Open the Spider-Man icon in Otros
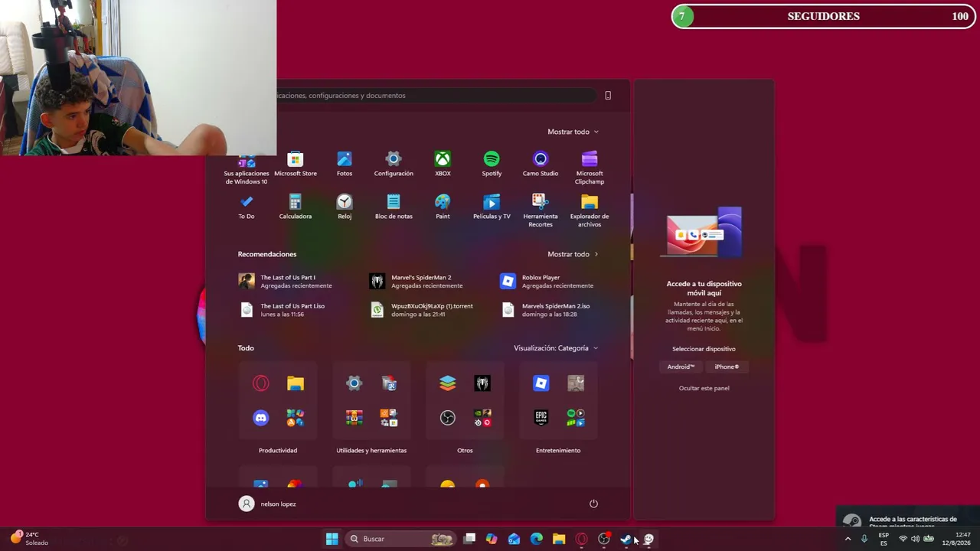980x551 pixels. (482, 383)
